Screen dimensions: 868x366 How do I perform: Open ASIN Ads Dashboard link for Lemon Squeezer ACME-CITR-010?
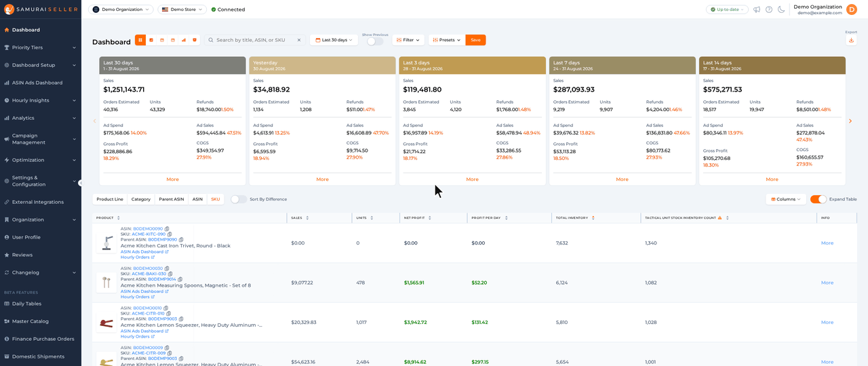144,331
